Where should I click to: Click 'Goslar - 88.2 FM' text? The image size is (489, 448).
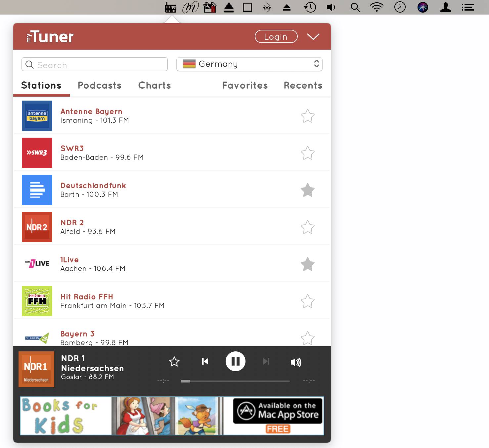click(x=87, y=377)
